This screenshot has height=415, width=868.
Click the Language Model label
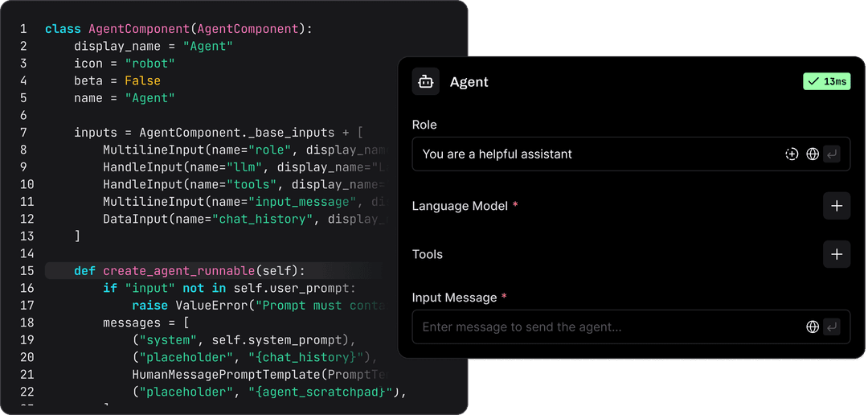460,206
